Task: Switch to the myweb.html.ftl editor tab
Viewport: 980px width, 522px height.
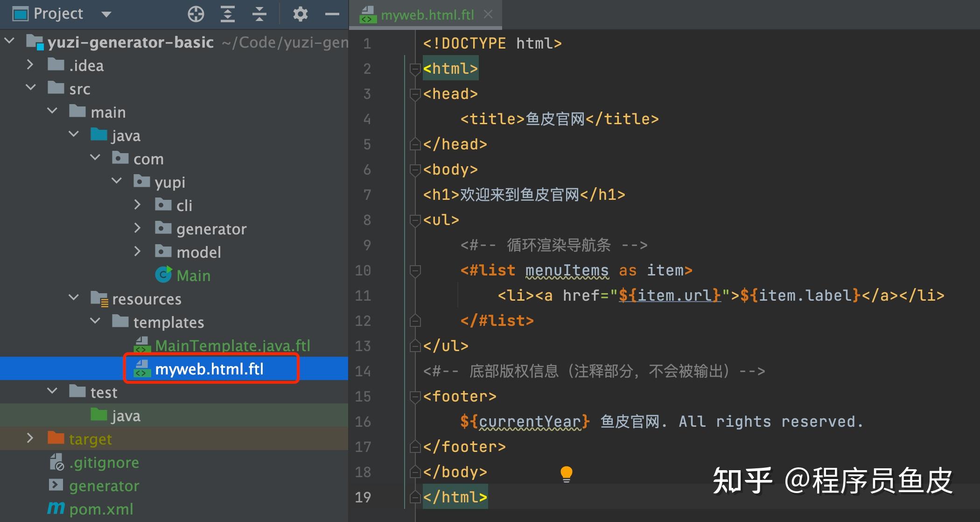Action: click(427, 15)
